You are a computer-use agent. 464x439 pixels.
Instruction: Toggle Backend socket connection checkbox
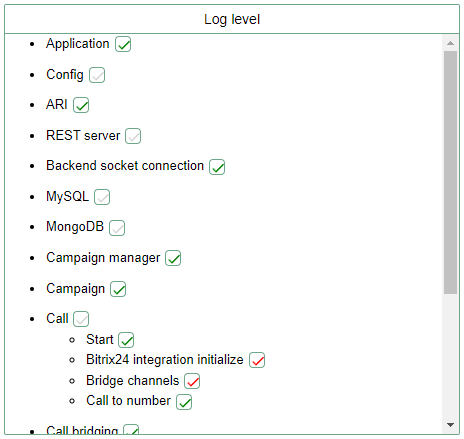[x=217, y=167]
